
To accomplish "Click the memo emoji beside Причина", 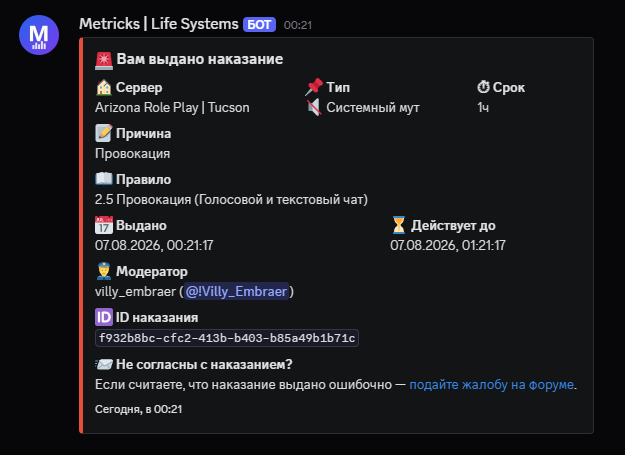I will [x=104, y=133].
